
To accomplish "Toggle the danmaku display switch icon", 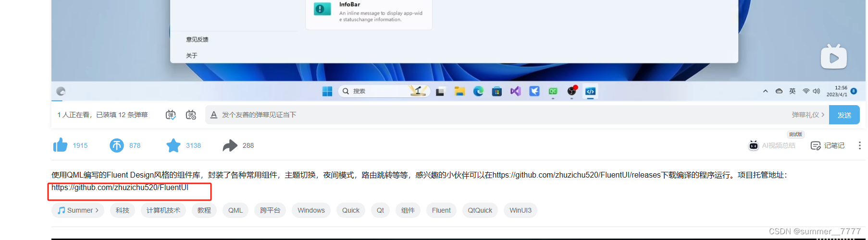I will pos(171,115).
